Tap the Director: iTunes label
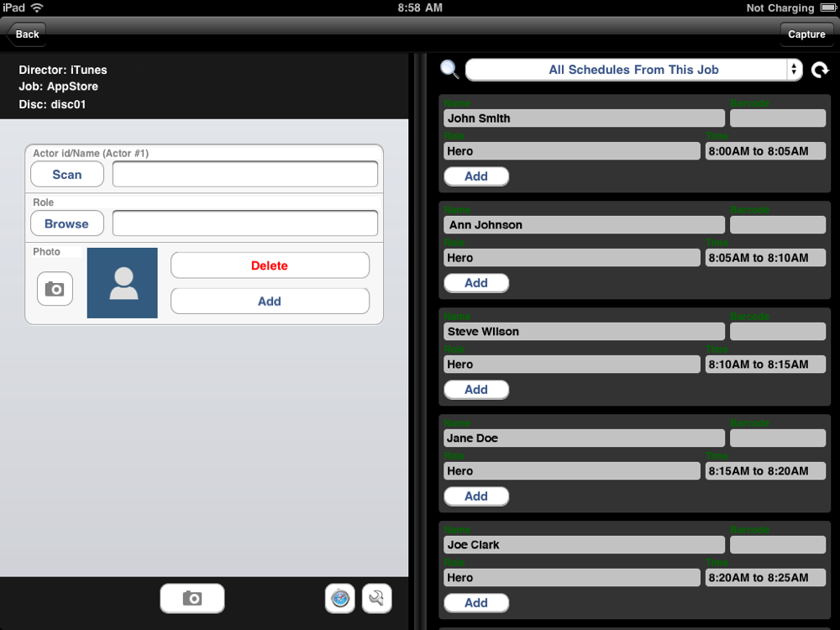 pos(63,70)
